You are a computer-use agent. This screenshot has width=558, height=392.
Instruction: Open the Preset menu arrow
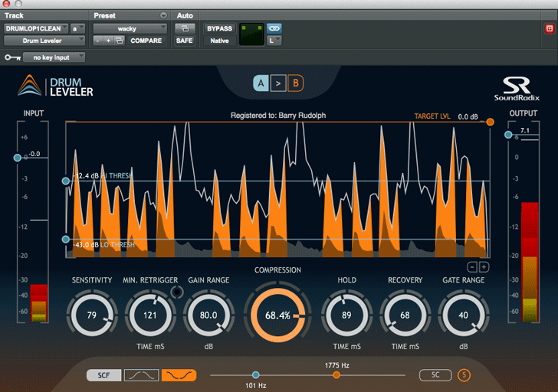pos(163,15)
